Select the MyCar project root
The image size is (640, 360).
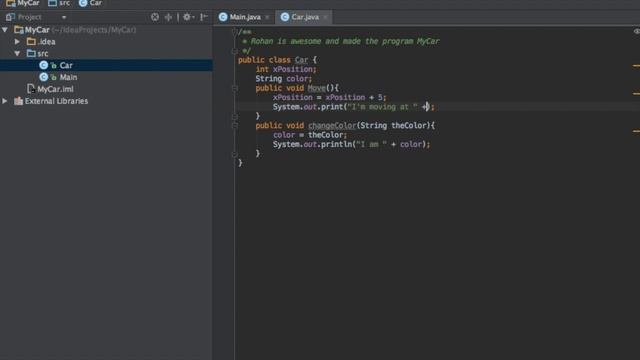106,30
